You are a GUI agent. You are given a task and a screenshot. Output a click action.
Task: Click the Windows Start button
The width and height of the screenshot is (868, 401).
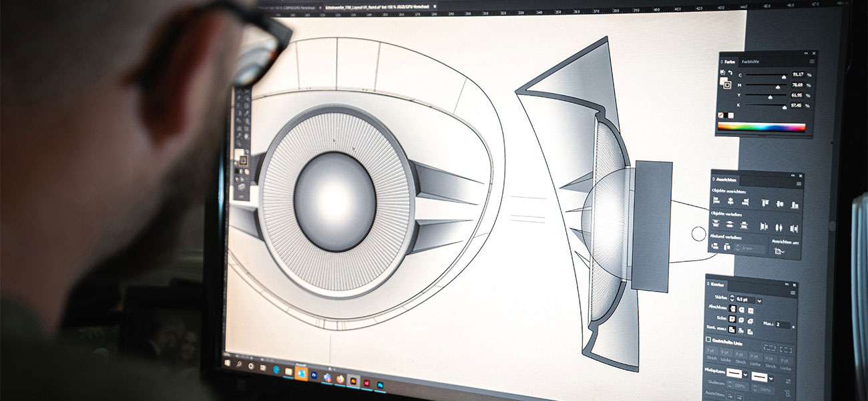point(227,363)
